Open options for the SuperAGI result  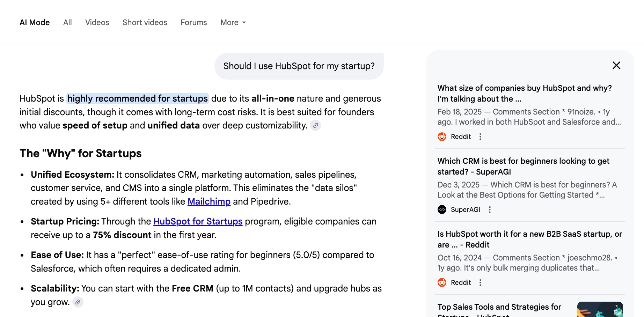(490, 209)
